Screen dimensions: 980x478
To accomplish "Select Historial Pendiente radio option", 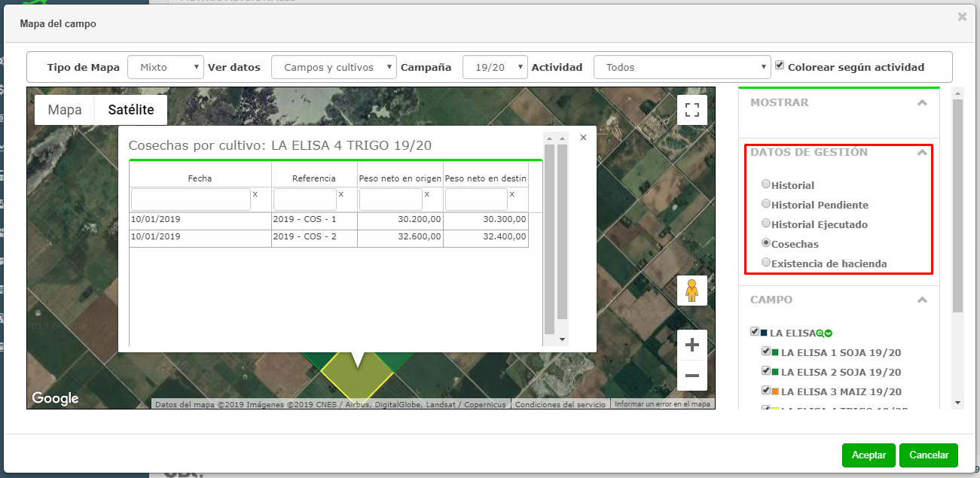I will (x=766, y=203).
